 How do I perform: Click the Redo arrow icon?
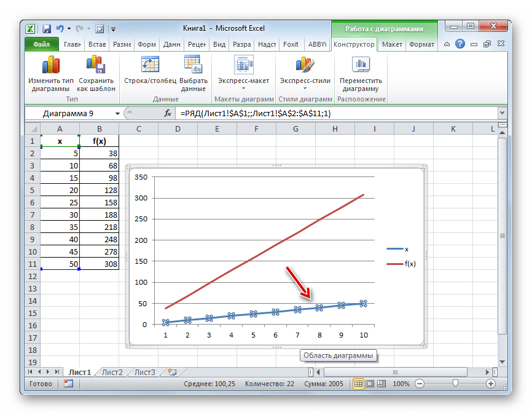tap(79, 29)
